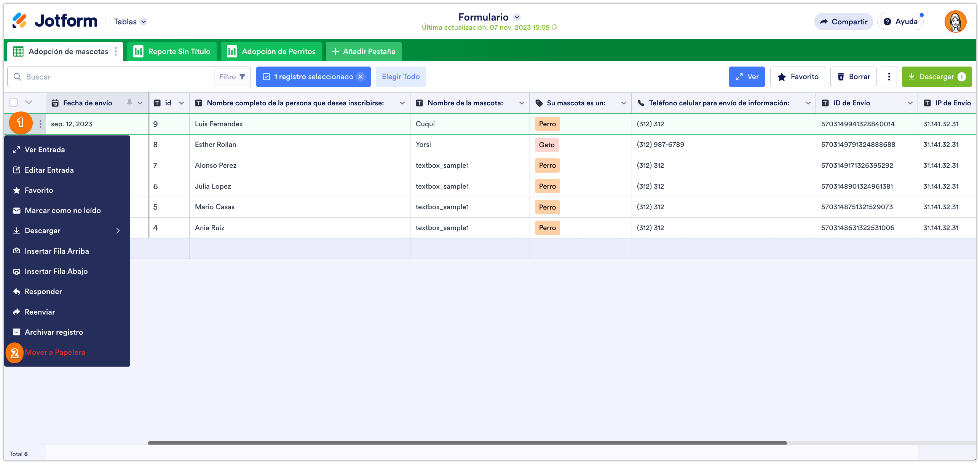
Task: Click the 'Cuqui' pet name cell
Action: coord(469,124)
